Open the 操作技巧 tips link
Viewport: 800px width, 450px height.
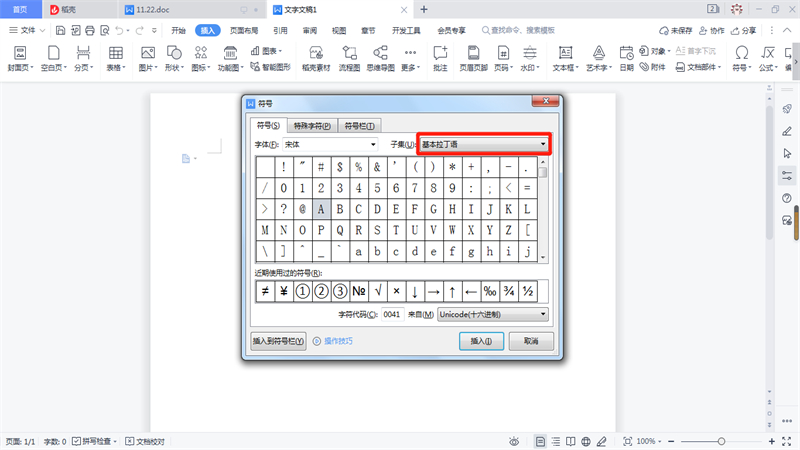click(x=333, y=341)
